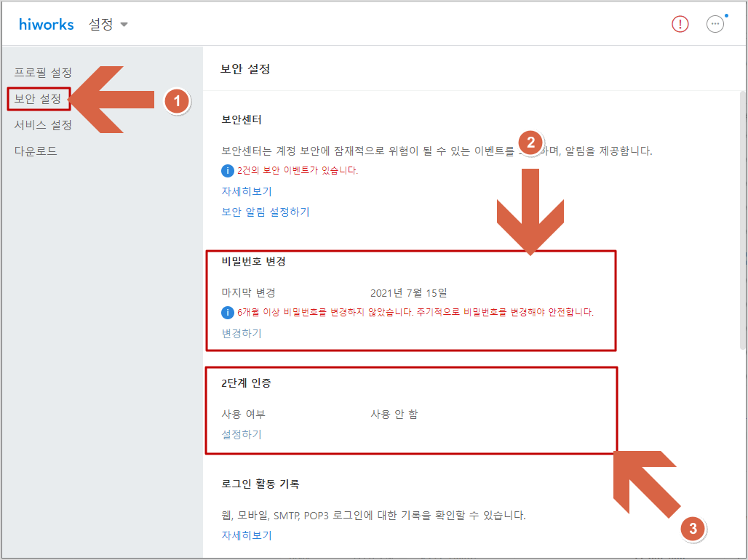Click the dropdown arrow beside the app title

tap(124, 24)
